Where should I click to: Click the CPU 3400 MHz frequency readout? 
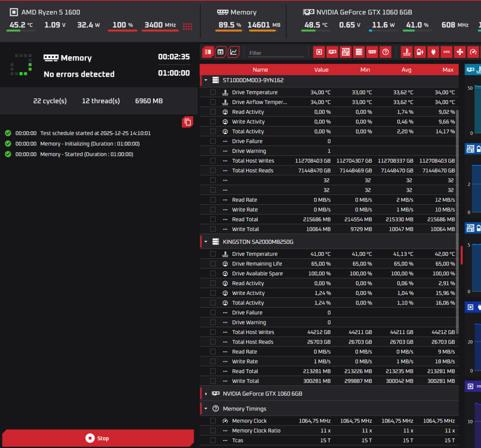160,25
